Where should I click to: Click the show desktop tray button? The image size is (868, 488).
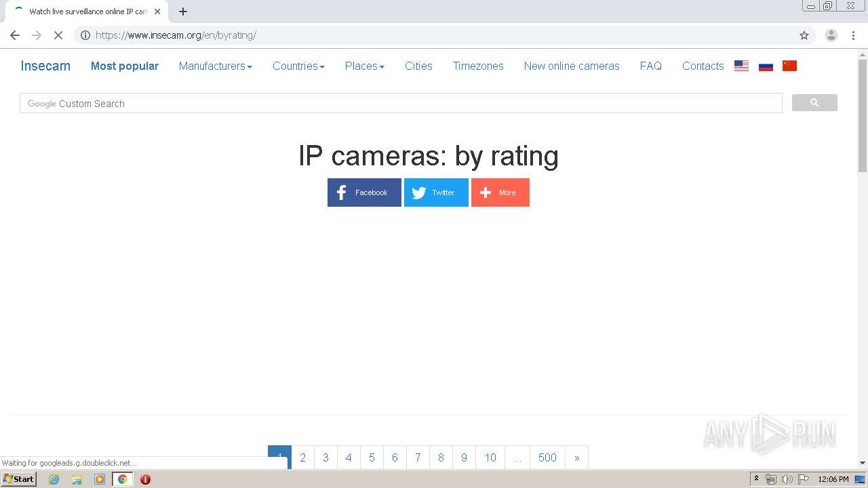coord(860,479)
